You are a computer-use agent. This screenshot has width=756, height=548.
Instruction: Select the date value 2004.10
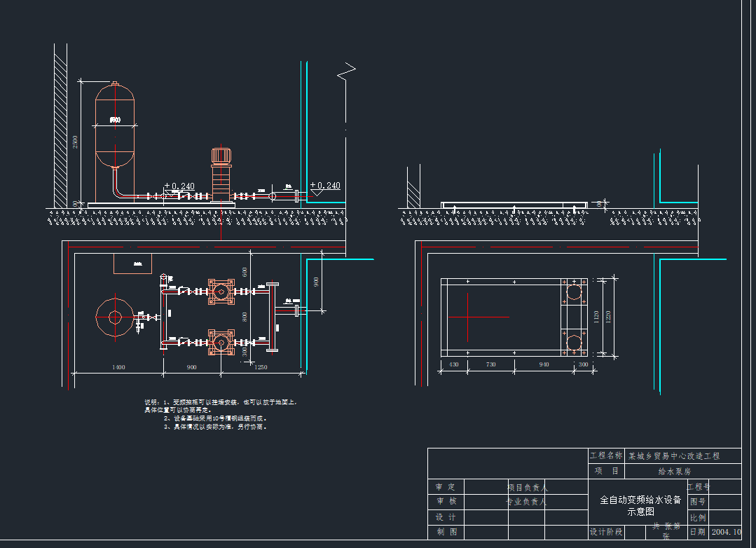(726, 532)
